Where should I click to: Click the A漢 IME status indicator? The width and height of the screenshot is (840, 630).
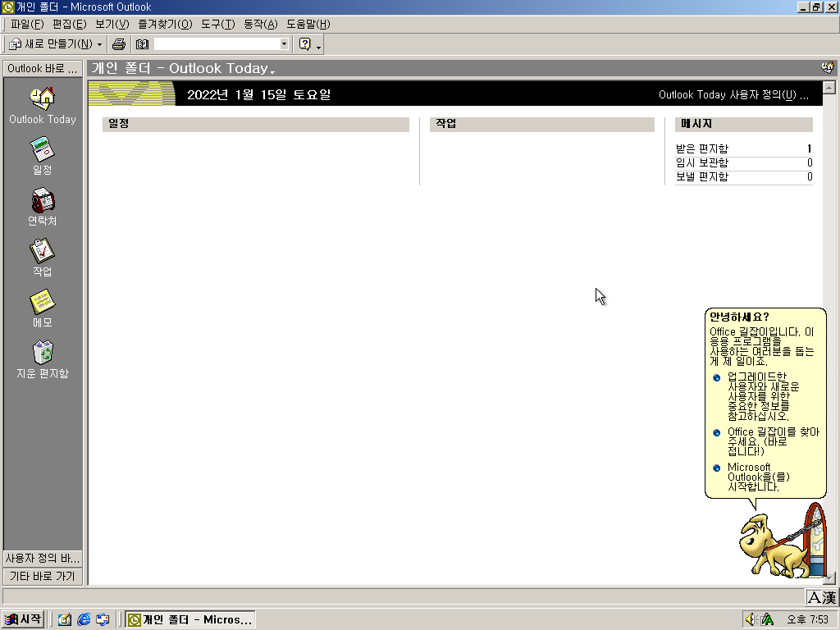pyautogui.click(x=822, y=597)
